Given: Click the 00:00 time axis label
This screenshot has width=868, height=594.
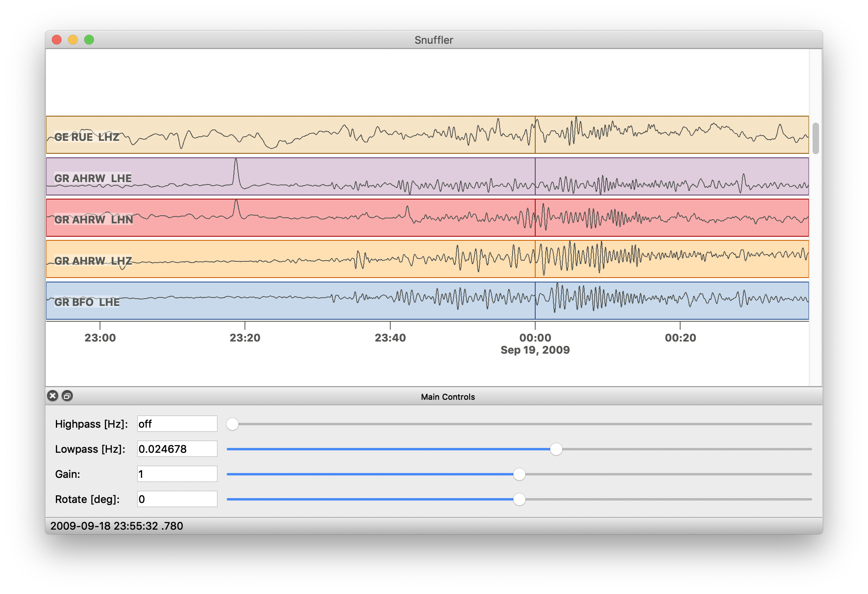Looking at the screenshot, I should tap(535, 338).
